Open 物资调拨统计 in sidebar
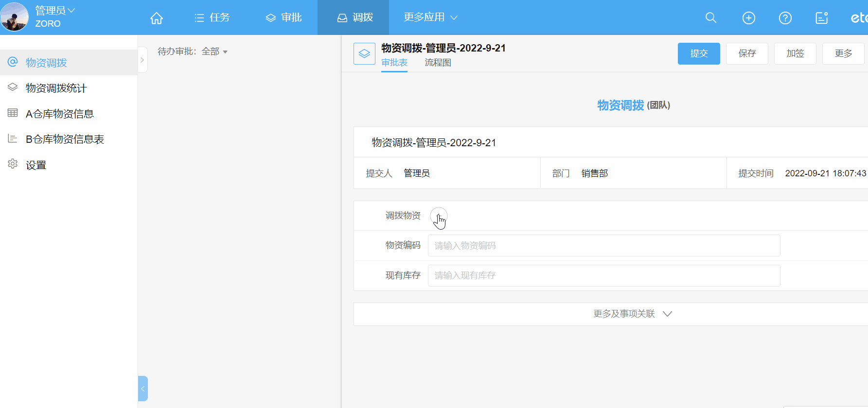This screenshot has width=868, height=408. (69, 88)
